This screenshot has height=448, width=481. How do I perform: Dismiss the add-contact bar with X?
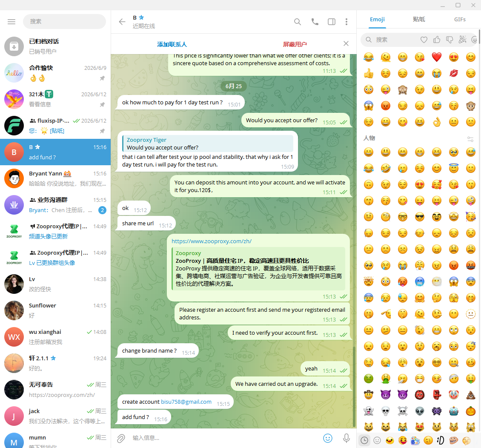[346, 43]
